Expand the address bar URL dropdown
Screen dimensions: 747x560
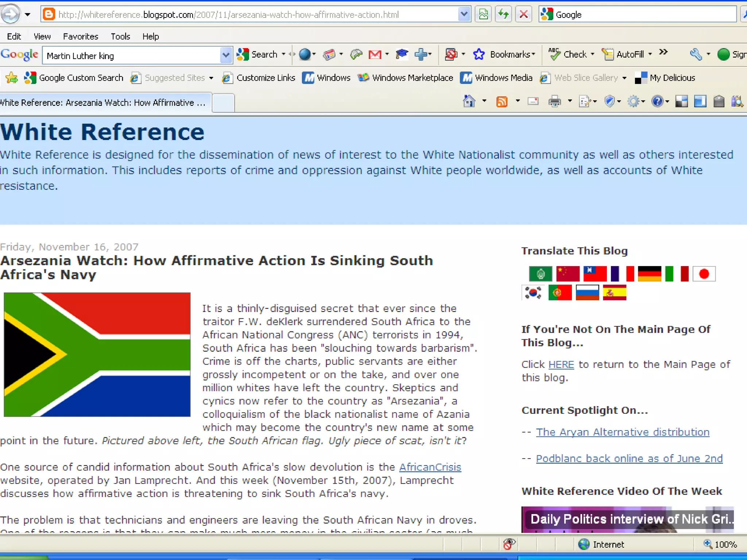464,15
